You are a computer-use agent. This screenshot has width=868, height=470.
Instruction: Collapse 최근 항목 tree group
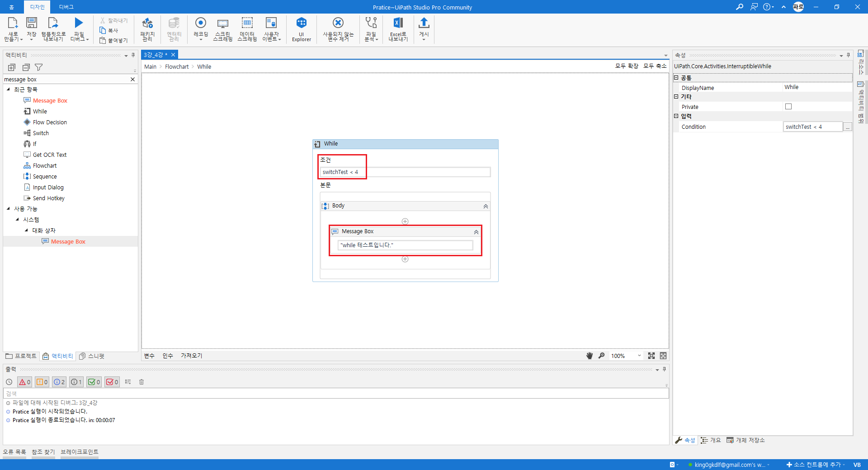click(8, 89)
